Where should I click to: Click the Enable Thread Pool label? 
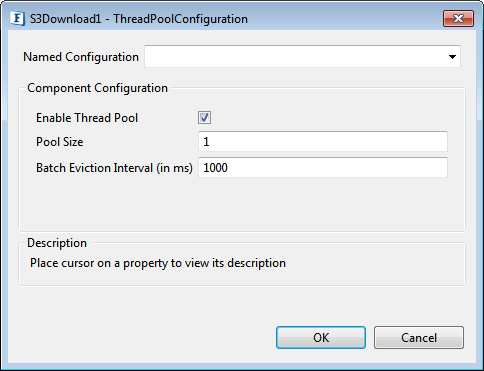point(87,118)
